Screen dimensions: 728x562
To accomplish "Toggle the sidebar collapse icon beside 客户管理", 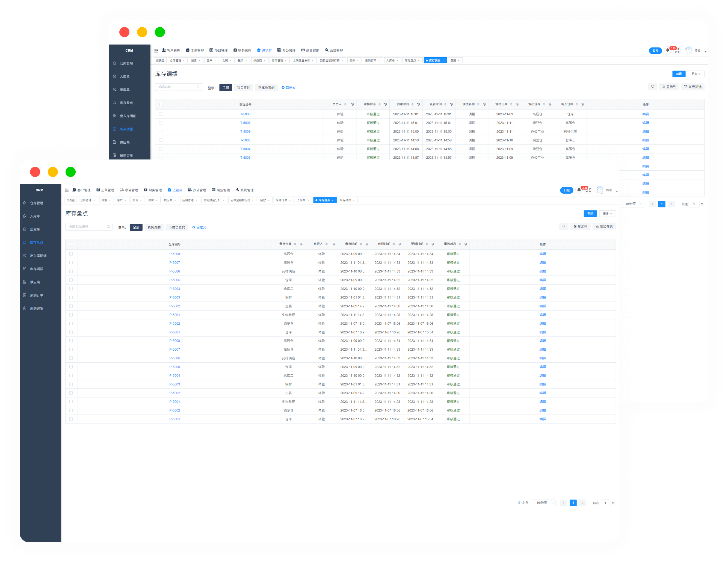I will tap(66, 190).
